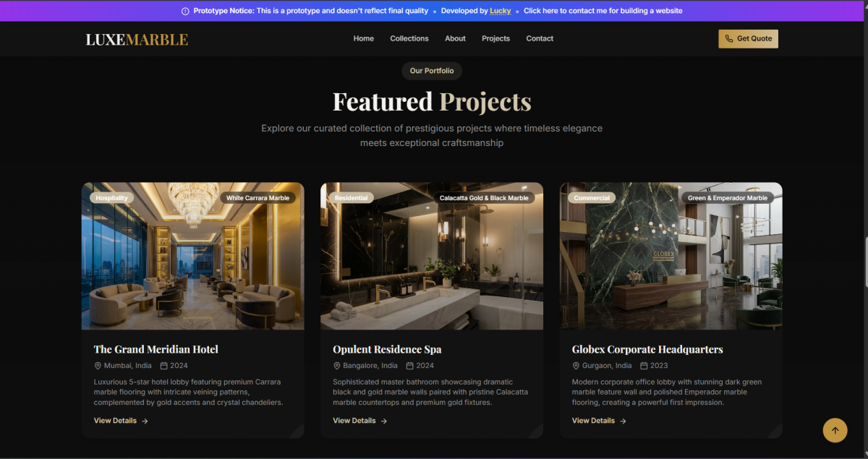Select Projects in the top navigation
This screenshot has width=868, height=459.
(495, 38)
